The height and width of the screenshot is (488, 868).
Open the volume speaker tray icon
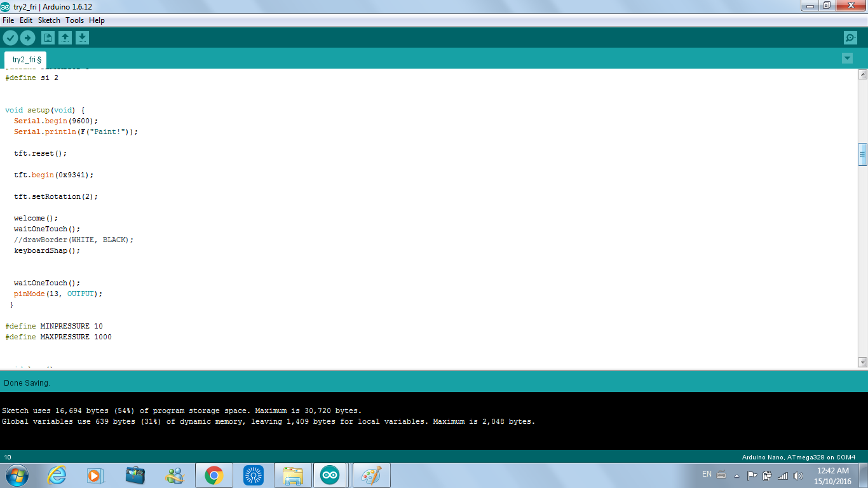(x=798, y=475)
